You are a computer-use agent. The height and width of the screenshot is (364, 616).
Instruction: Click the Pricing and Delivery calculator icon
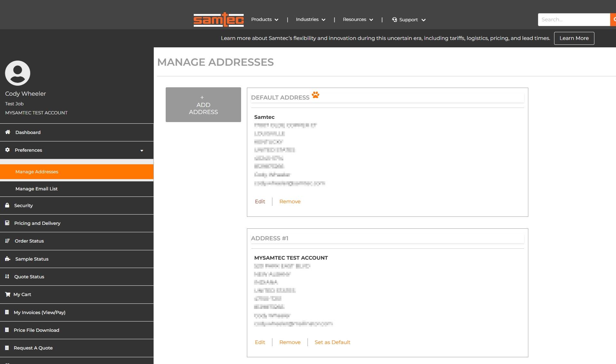(7, 223)
